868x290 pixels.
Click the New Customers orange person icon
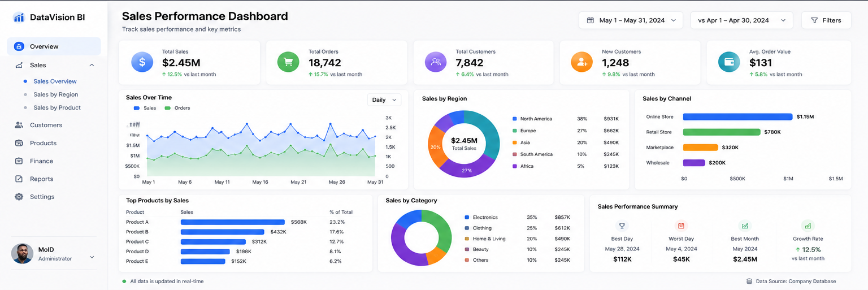pos(581,62)
